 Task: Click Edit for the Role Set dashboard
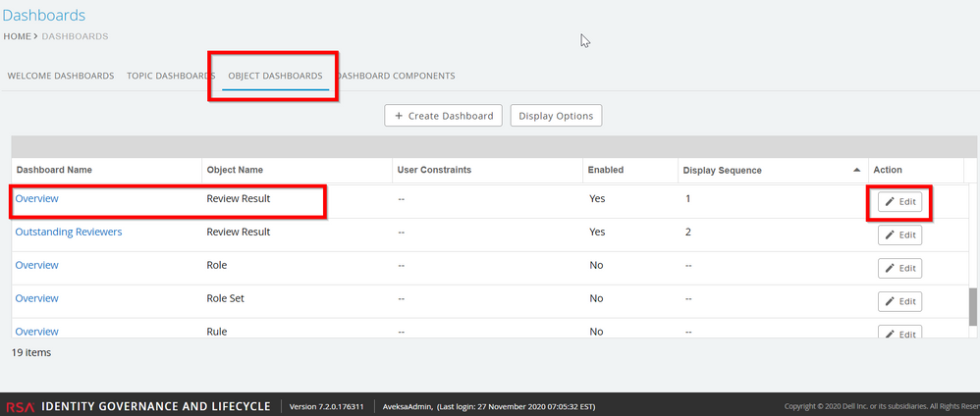coord(899,301)
